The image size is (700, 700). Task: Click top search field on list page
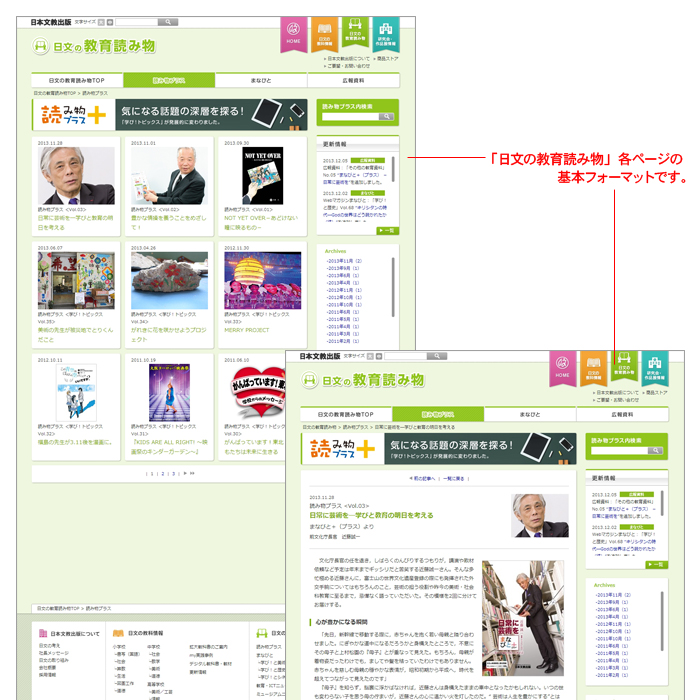(x=137, y=22)
